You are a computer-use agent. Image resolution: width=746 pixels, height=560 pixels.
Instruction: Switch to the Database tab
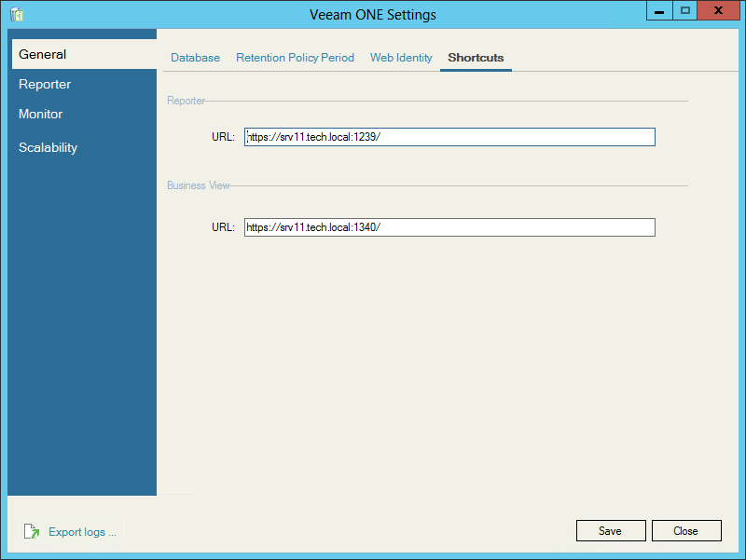point(195,58)
